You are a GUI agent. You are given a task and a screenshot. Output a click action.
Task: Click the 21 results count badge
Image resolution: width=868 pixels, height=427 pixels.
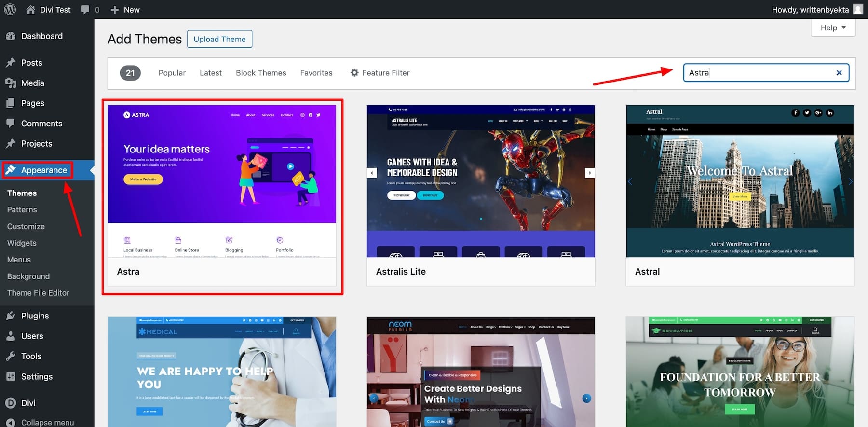pos(130,73)
